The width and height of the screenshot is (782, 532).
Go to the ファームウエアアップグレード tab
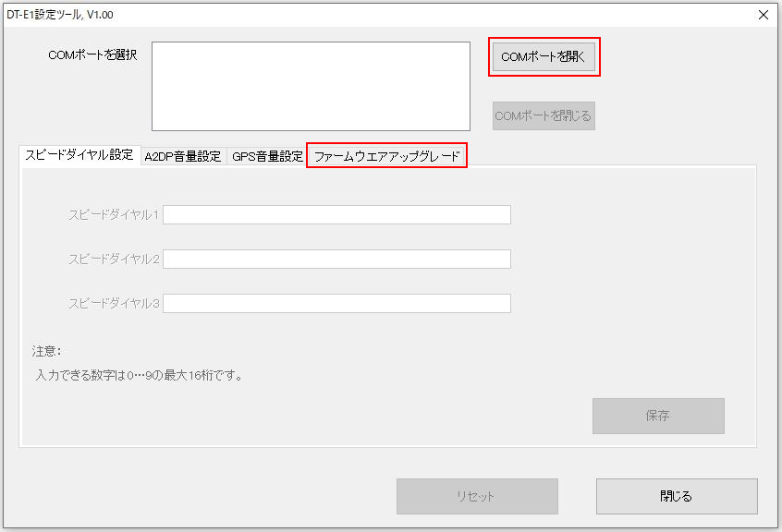point(386,157)
